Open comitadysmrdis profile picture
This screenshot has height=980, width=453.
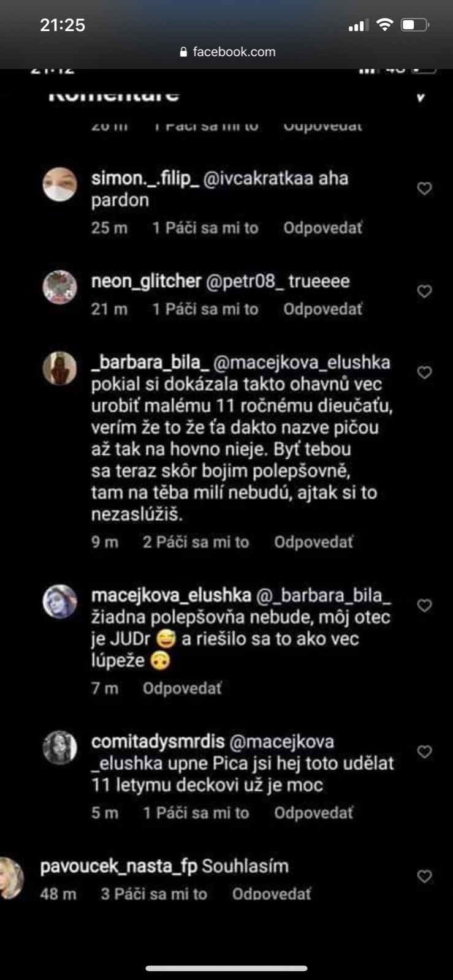pyautogui.click(x=59, y=747)
